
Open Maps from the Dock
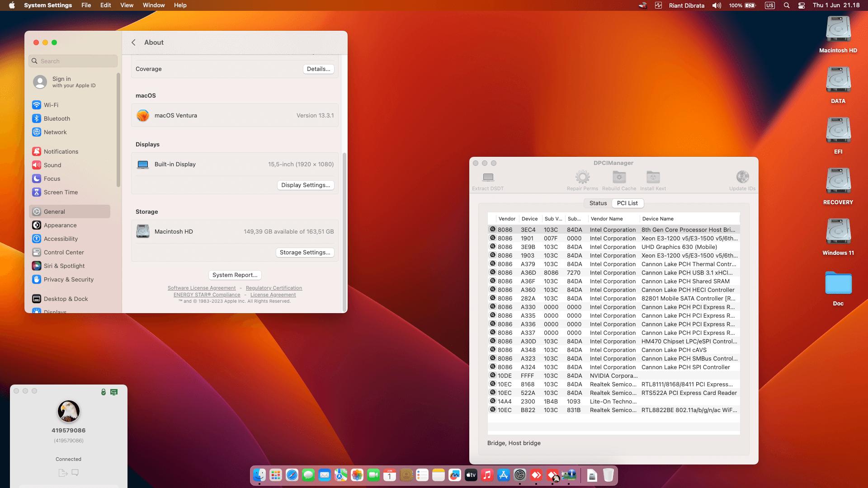[341, 475]
